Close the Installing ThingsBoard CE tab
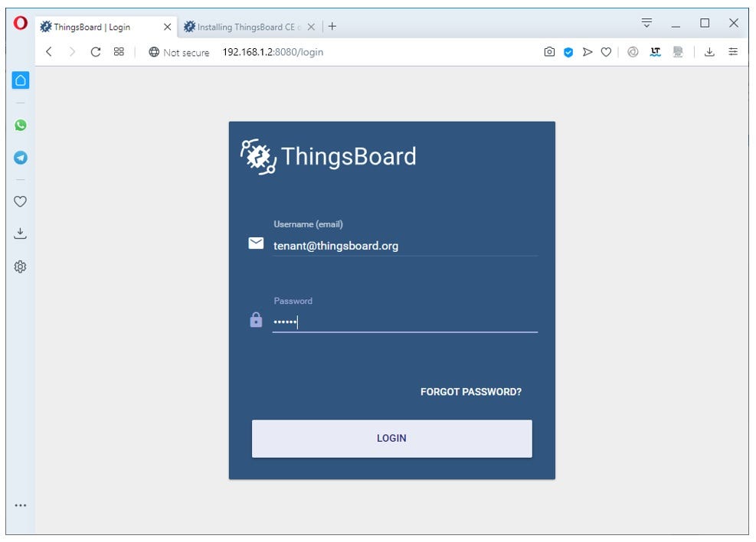The height and width of the screenshot is (542, 756). click(311, 27)
